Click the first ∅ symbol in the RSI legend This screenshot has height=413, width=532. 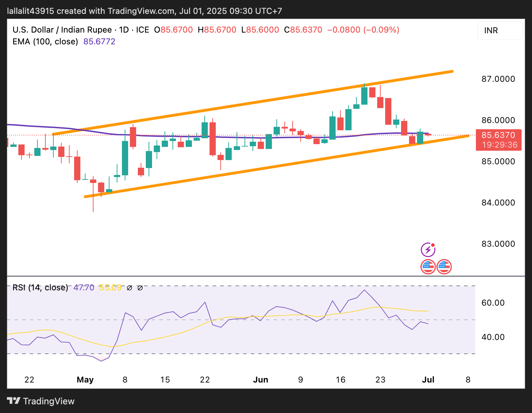pos(130,288)
